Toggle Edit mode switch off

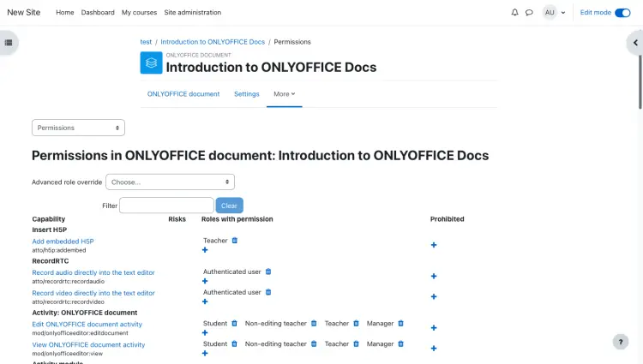click(622, 13)
